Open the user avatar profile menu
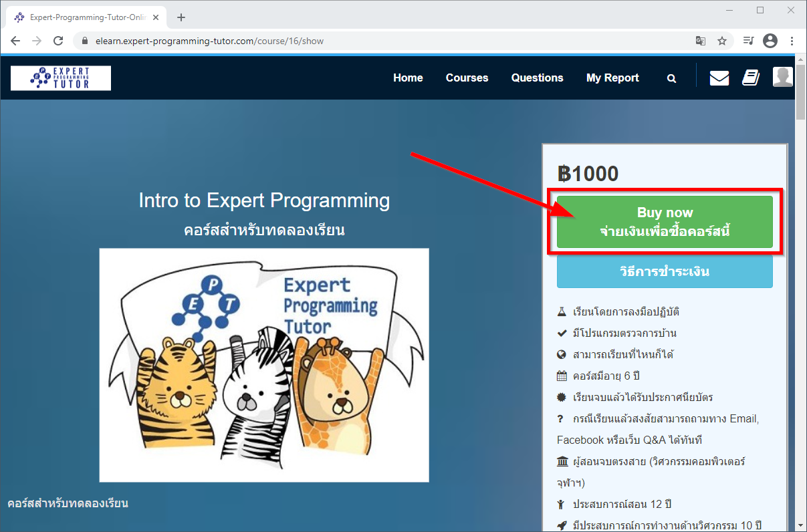The image size is (807, 532). click(x=783, y=77)
